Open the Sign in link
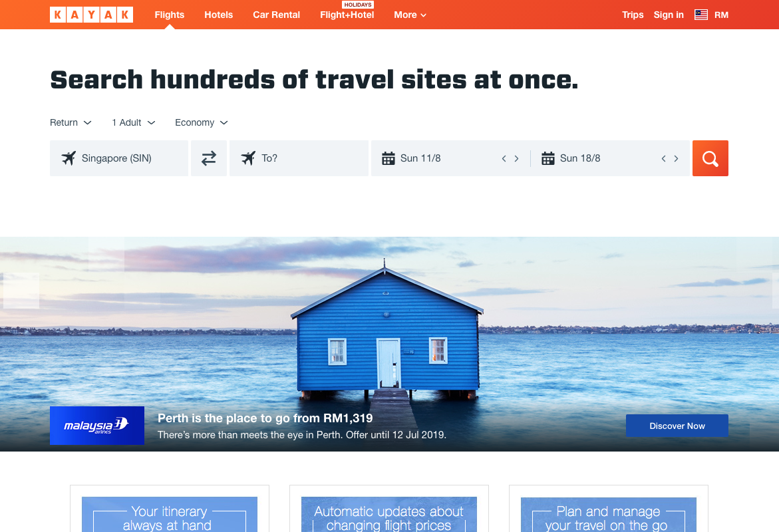This screenshot has width=779, height=532. pos(668,15)
